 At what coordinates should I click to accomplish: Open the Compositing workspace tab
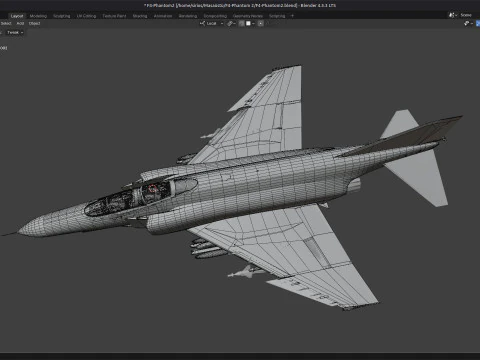click(x=215, y=16)
